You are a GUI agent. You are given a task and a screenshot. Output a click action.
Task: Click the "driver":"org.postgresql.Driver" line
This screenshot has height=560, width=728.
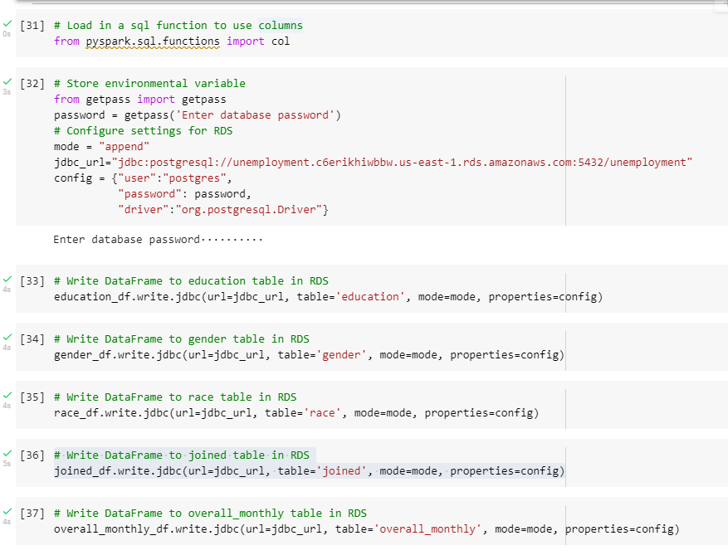[x=222, y=210]
